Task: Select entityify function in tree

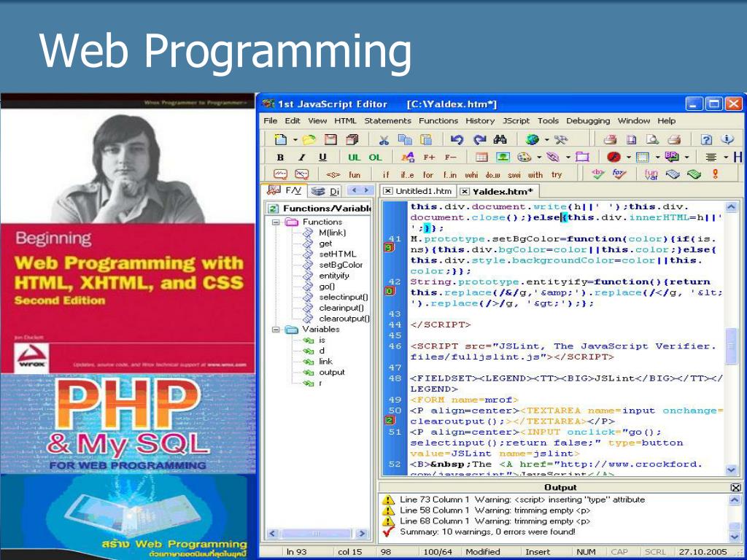Action: pos(334,276)
